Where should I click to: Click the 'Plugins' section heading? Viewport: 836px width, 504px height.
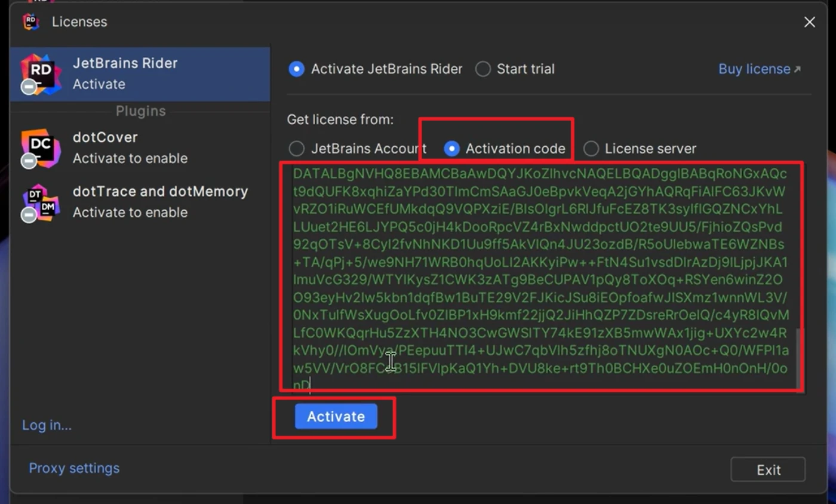point(140,111)
